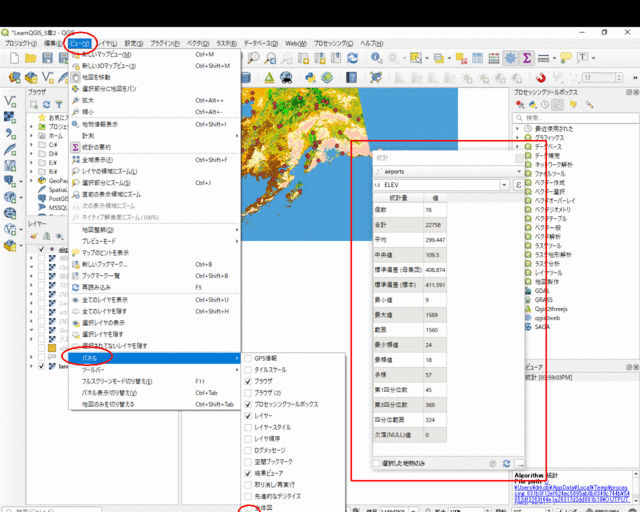Expand 最近使用された in Processing Toolbox
640x512 pixels.
coord(518,128)
